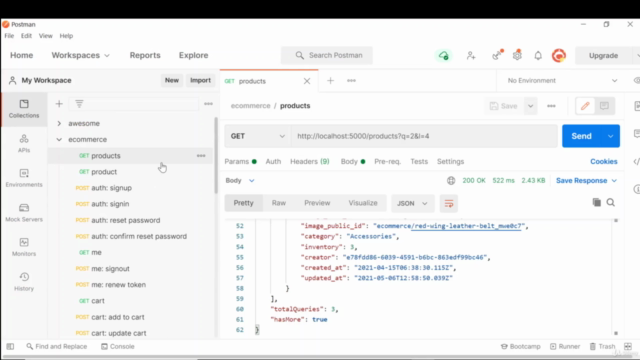Switch to the request Body tab
The width and height of the screenshot is (640, 360).
(x=353, y=162)
